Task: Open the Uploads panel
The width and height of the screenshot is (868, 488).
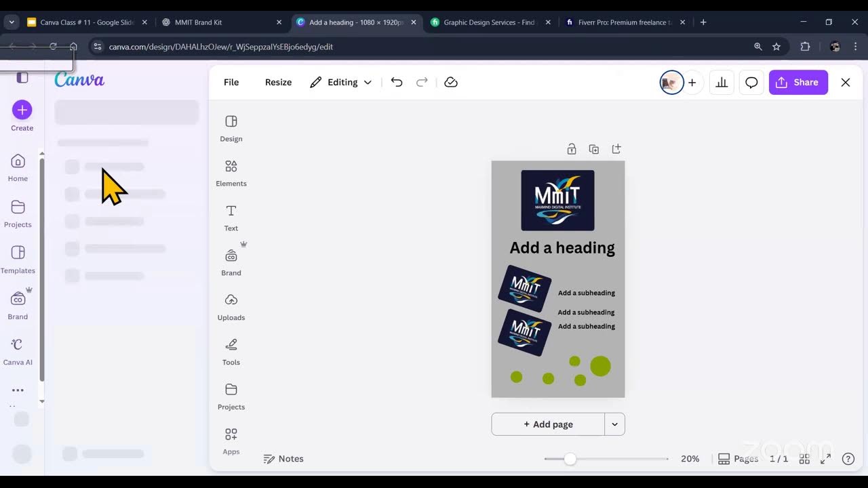Action: pos(231,307)
